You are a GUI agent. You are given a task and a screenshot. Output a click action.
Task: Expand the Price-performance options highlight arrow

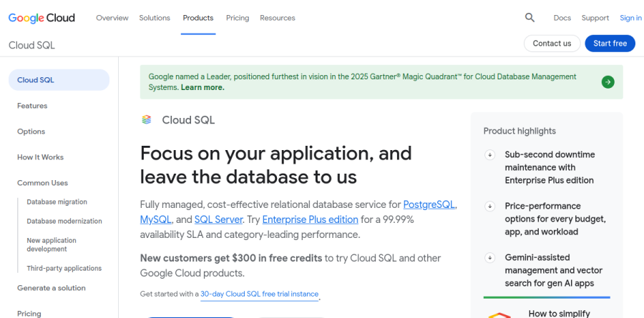[x=489, y=206]
